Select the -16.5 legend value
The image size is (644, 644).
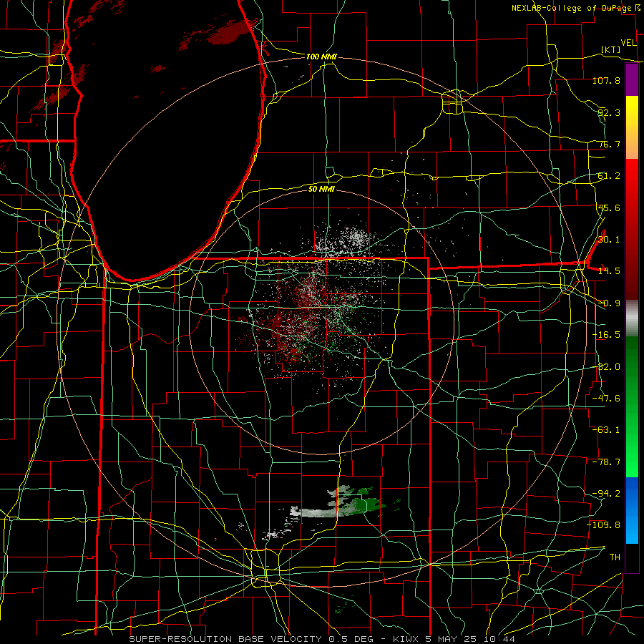[x=606, y=335]
